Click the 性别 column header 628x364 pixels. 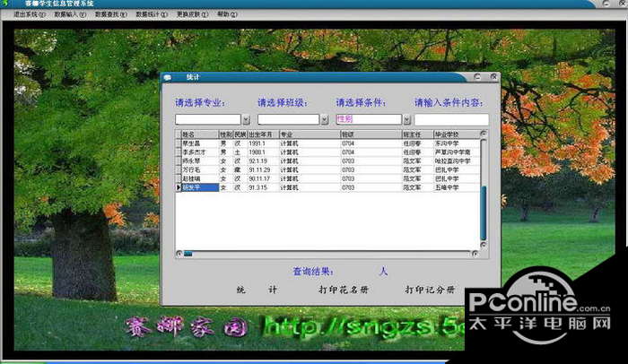[226, 134]
